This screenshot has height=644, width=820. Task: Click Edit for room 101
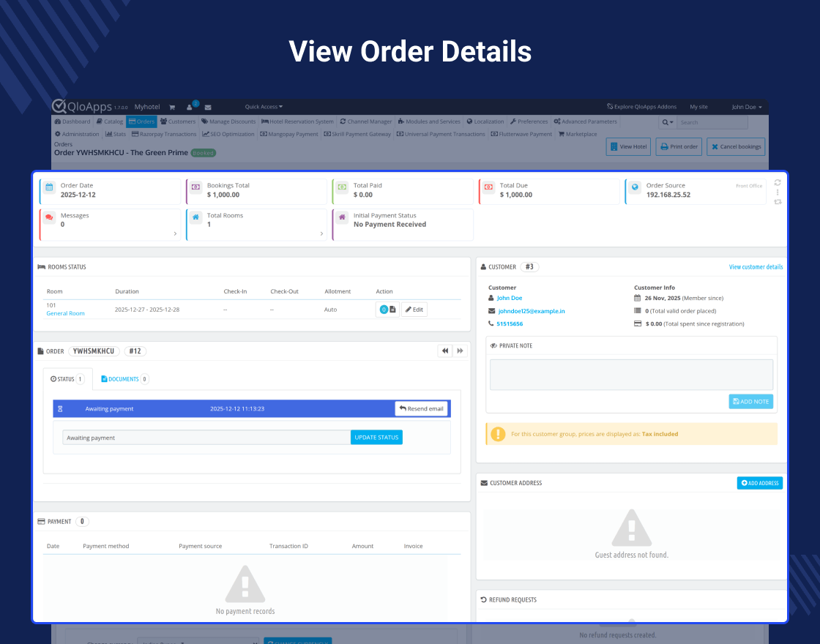click(414, 310)
